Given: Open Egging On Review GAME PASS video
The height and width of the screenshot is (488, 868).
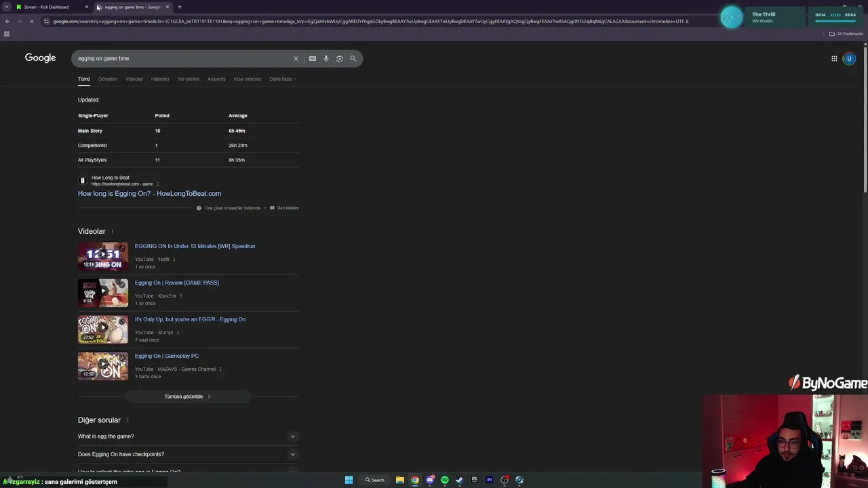Looking at the screenshot, I should (x=176, y=283).
